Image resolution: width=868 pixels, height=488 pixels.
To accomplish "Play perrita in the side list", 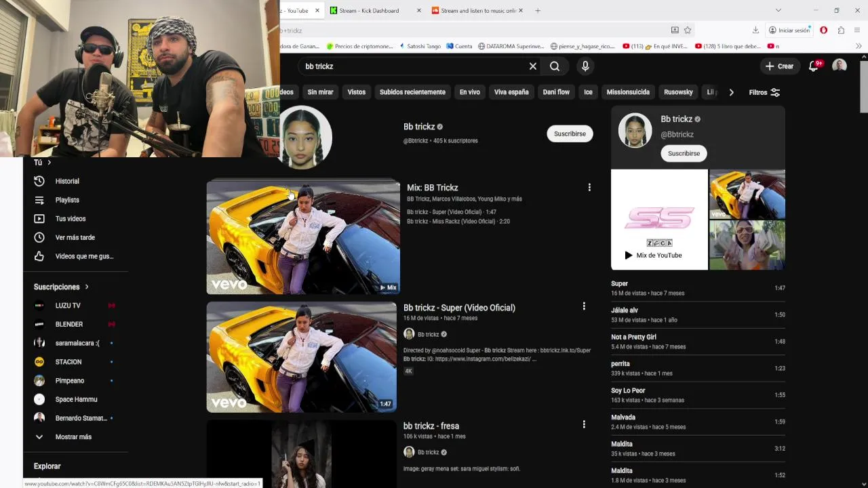I will 698,368.
